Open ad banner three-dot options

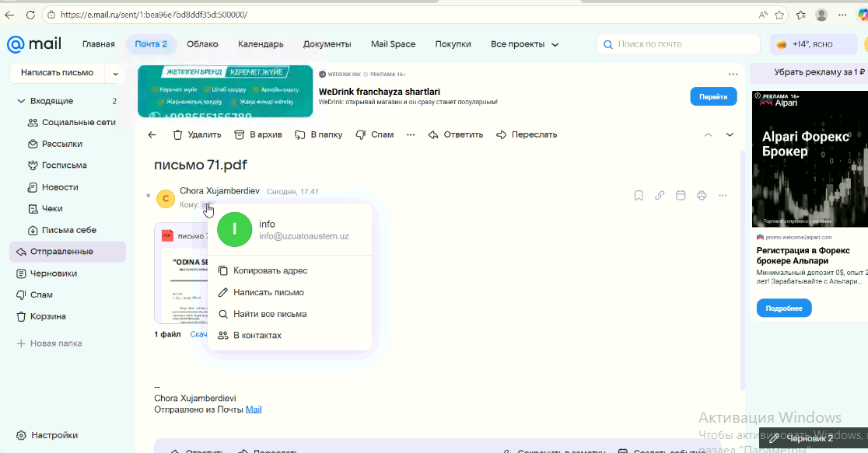point(733,74)
